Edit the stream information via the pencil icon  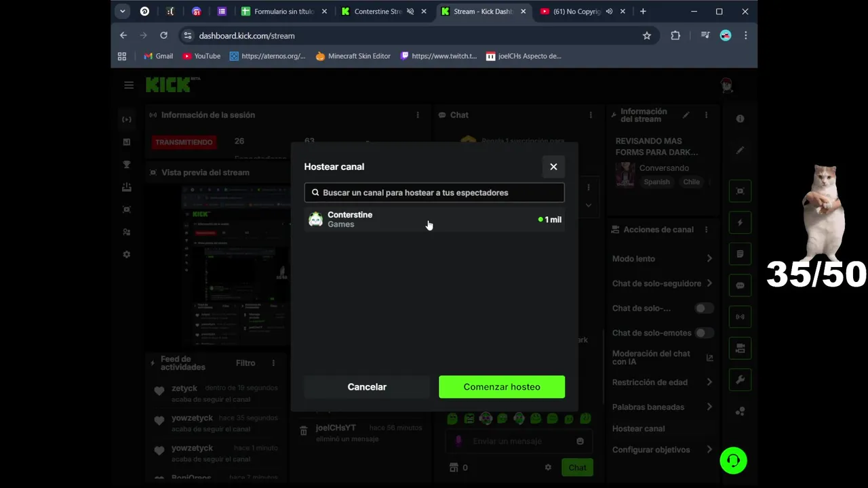[x=686, y=115]
